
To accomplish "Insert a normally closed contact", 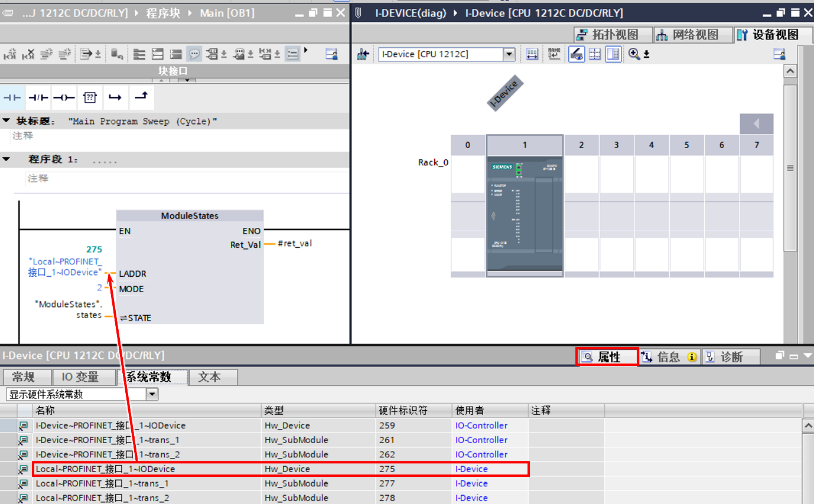I will tap(38, 97).
